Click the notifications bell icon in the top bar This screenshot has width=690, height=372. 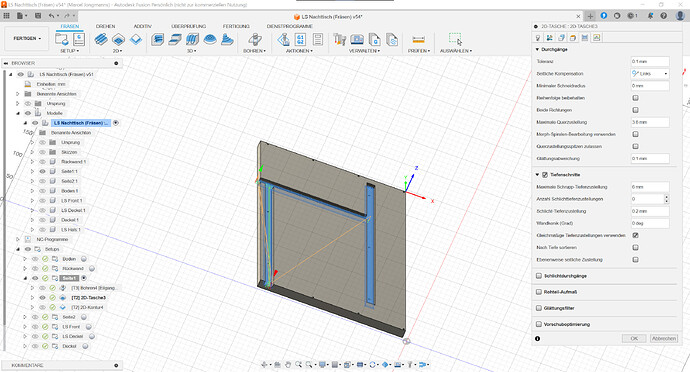coord(650,16)
